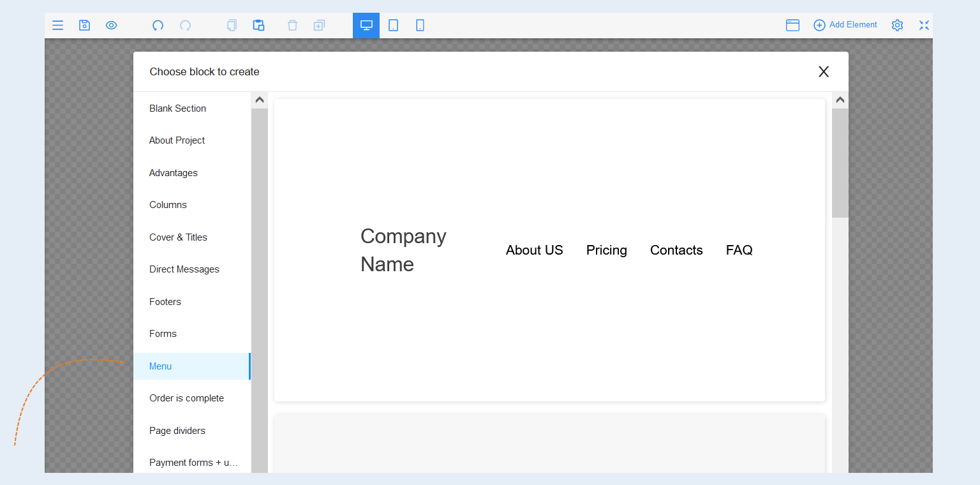Image resolution: width=980 pixels, height=485 pixels.
Task: Close the Choose block to create dialog
Action: point(824,71)
